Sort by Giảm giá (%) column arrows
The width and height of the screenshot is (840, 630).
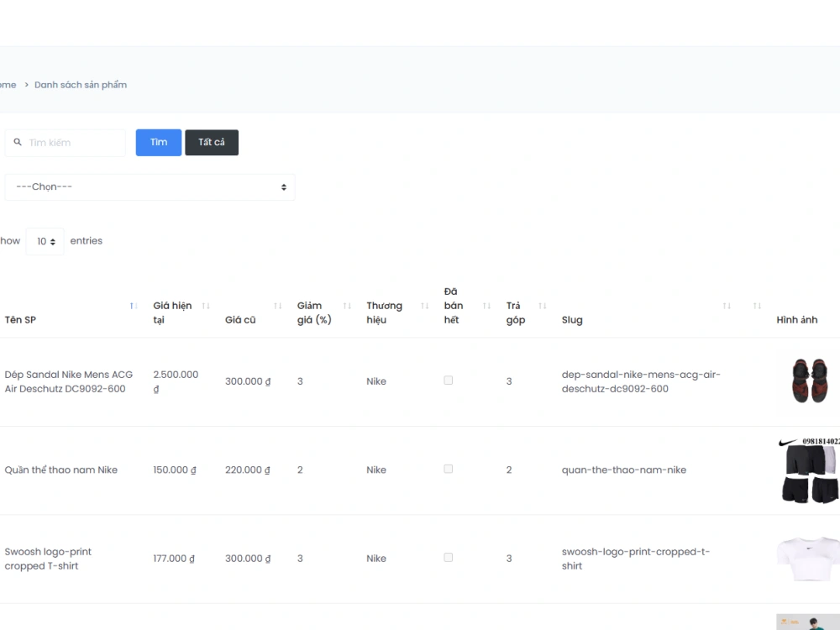[x=347, y=306]
